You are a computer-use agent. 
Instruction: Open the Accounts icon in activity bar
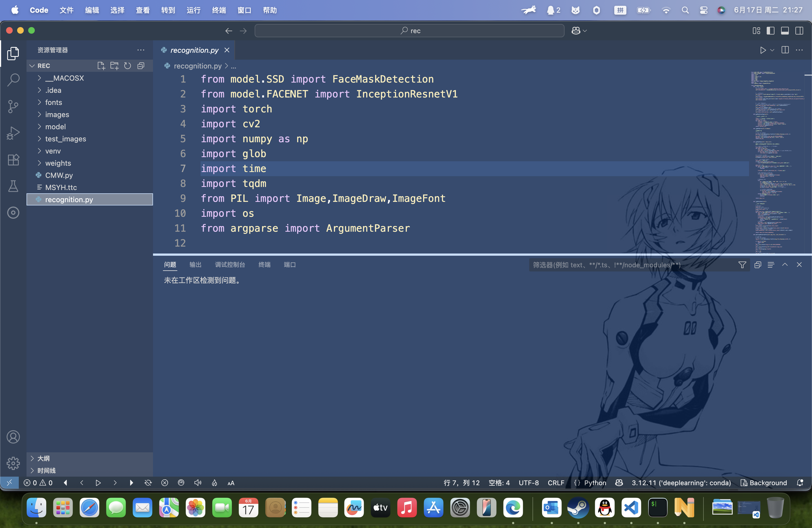[x=13, y=437]
